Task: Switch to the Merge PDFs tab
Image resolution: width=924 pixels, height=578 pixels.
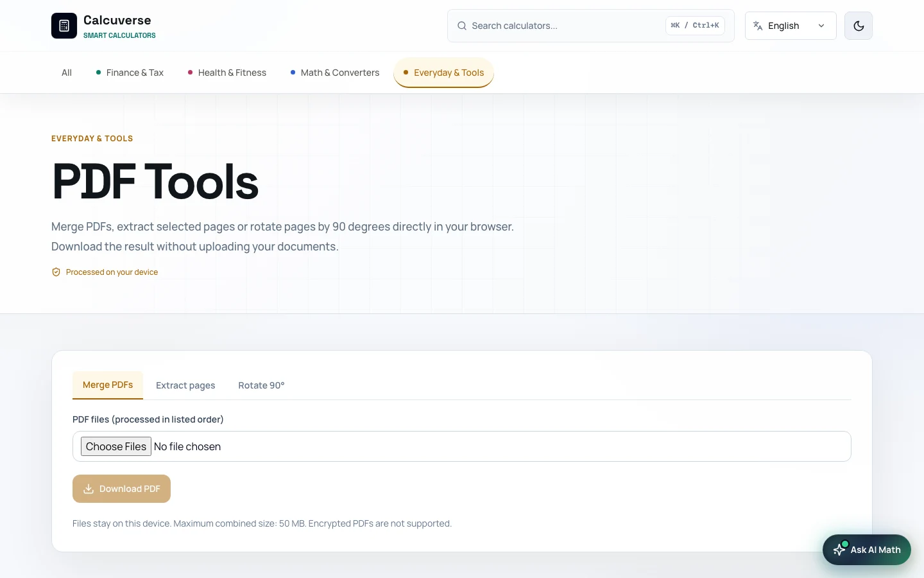Action: click(108, 385)
